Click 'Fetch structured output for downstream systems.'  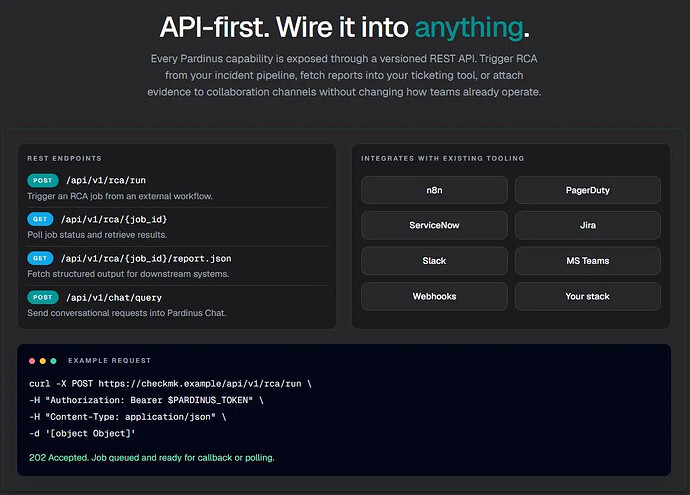tap(128, 274)
